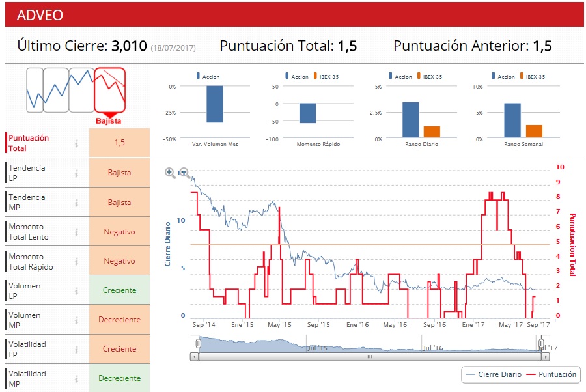
Task: Open info icon next to Tendencia LP
Action: (x=76, y=173)
